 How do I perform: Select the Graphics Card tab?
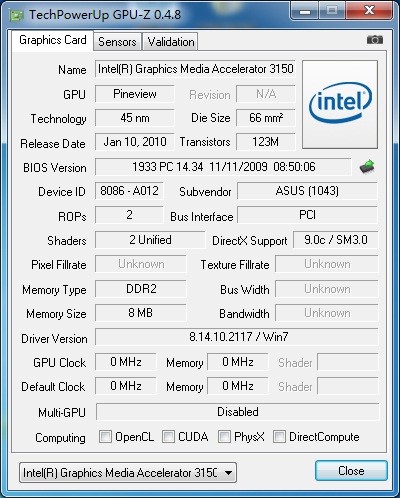[53, 40]
